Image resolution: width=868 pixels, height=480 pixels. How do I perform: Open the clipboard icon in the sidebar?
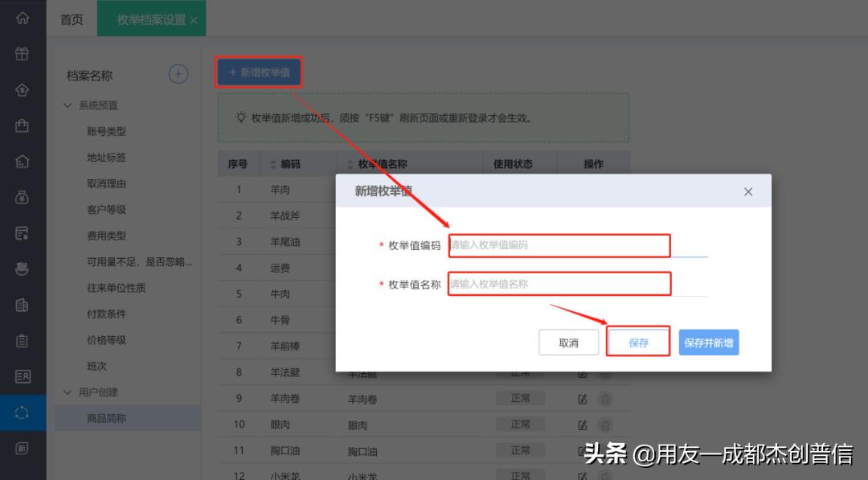pyautogui.click(x=23, y=340)
